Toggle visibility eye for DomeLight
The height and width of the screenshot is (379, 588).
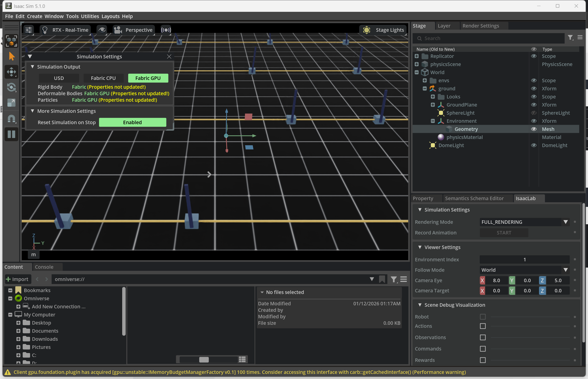pos(534,145)
